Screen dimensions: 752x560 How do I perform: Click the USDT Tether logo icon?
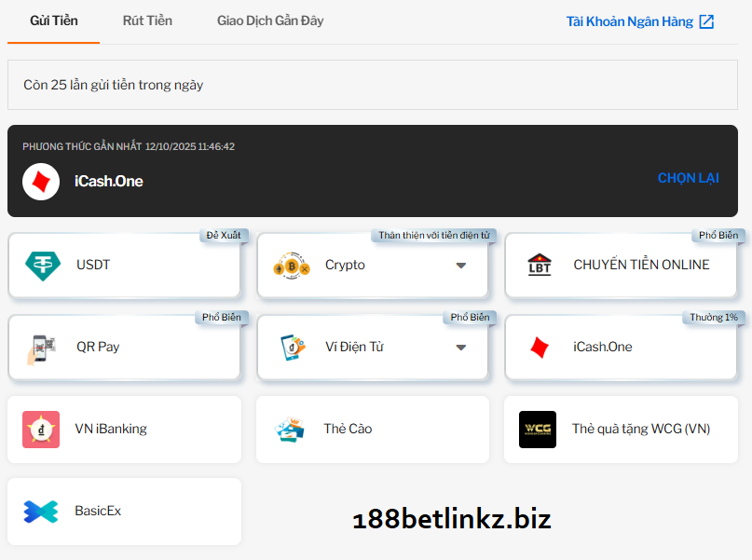[x=41, y=266]
